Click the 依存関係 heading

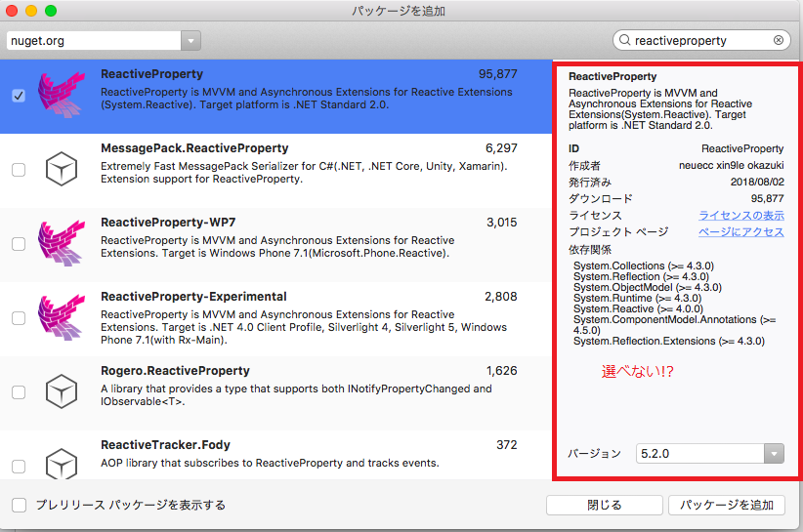coord(590,250)
